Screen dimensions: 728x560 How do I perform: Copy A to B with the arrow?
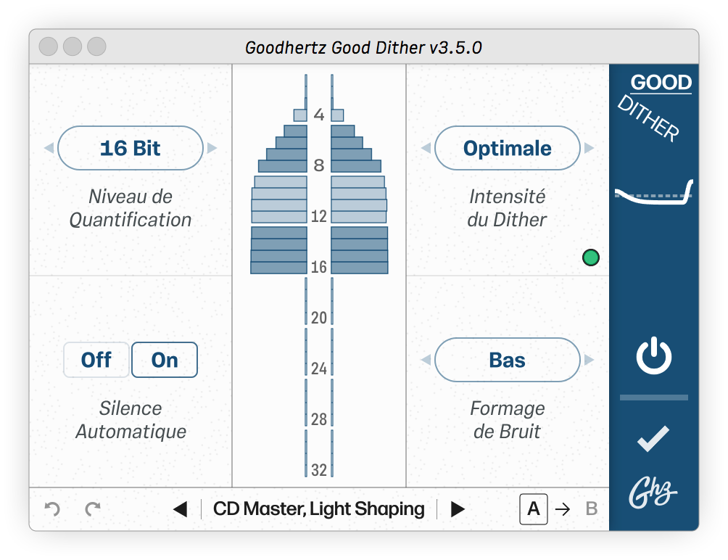click(563, 509)
